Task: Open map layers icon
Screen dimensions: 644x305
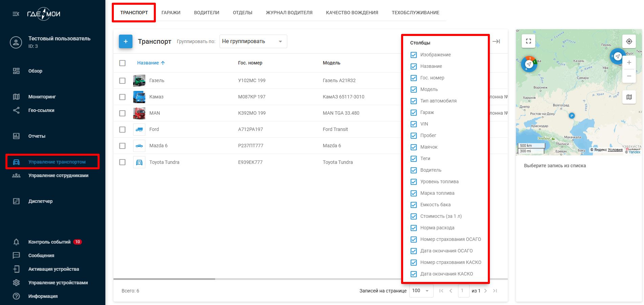Action: click(629, 97)
